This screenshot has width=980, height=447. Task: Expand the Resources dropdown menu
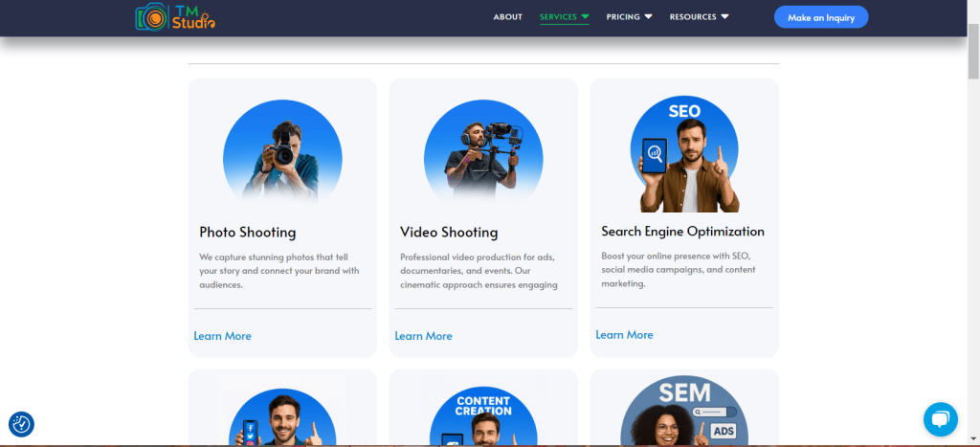699,17
